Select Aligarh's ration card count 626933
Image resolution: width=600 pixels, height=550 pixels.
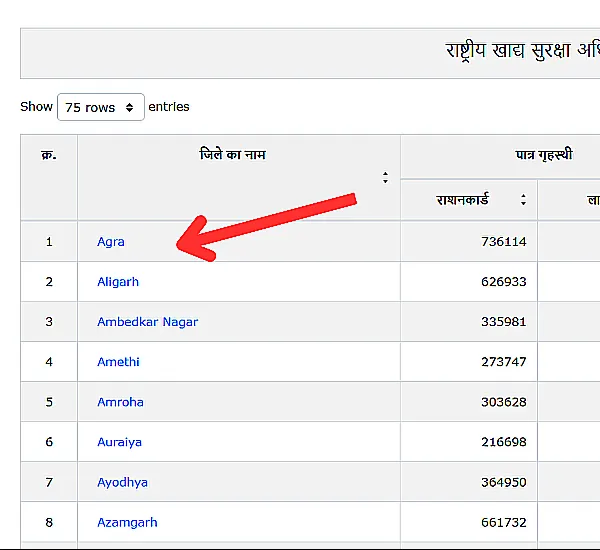503,282
